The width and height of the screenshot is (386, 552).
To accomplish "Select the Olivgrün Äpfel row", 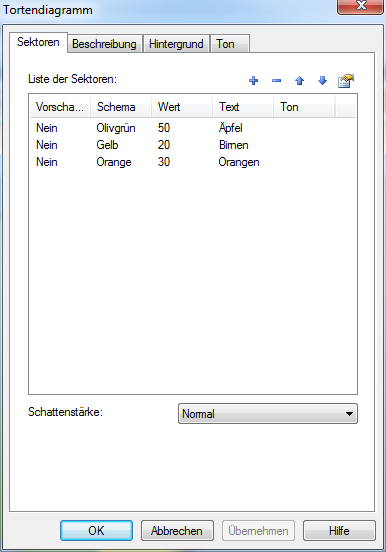I will [192, 128].
